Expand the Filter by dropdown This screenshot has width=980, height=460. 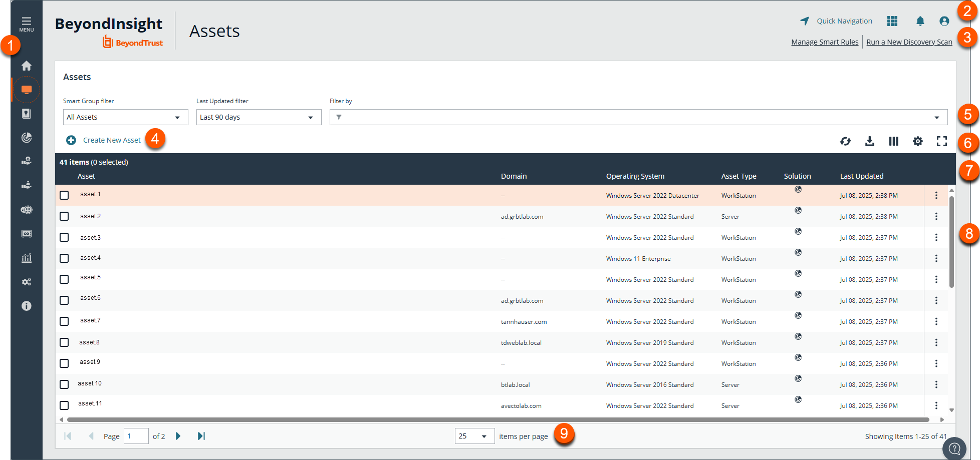pyautogui.click(x=936, y=118)
